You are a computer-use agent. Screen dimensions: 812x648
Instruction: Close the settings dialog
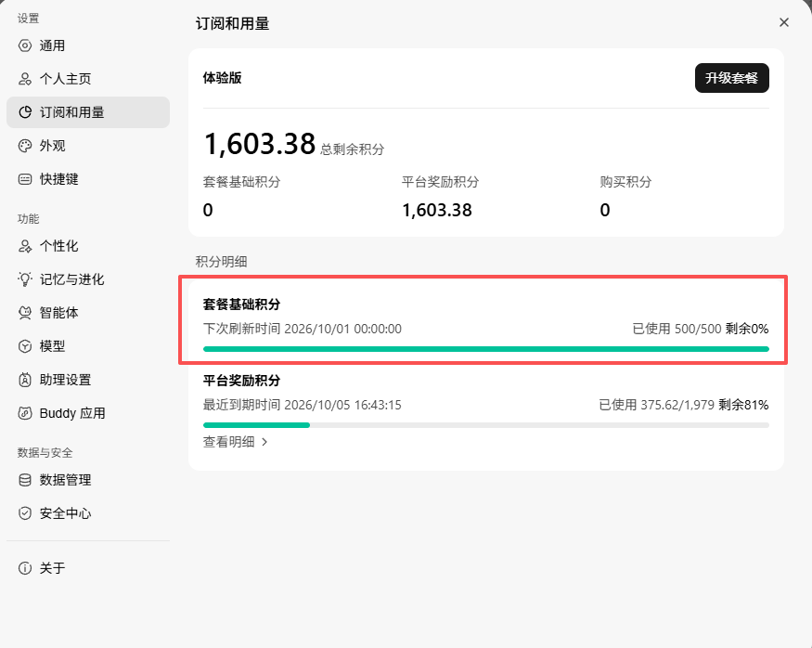point(784,22)
